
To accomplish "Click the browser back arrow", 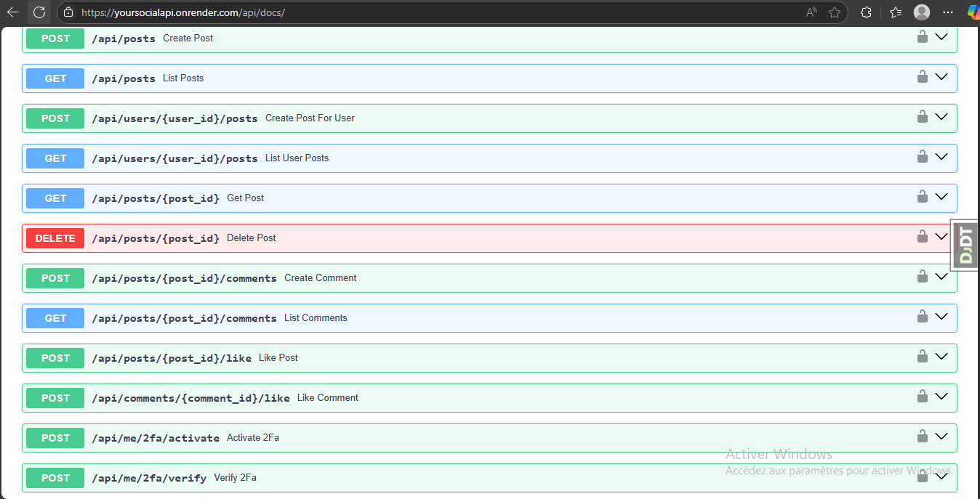I will [x=12, y=12].
